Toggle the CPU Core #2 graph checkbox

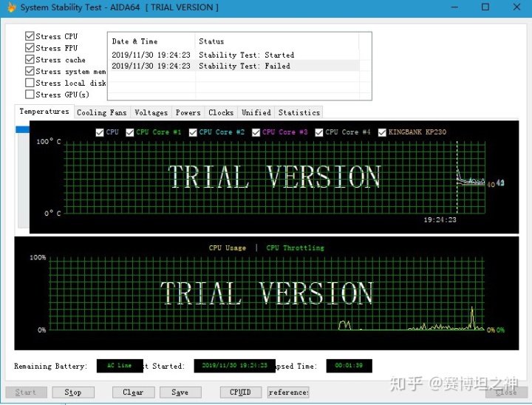coord(193,132)
